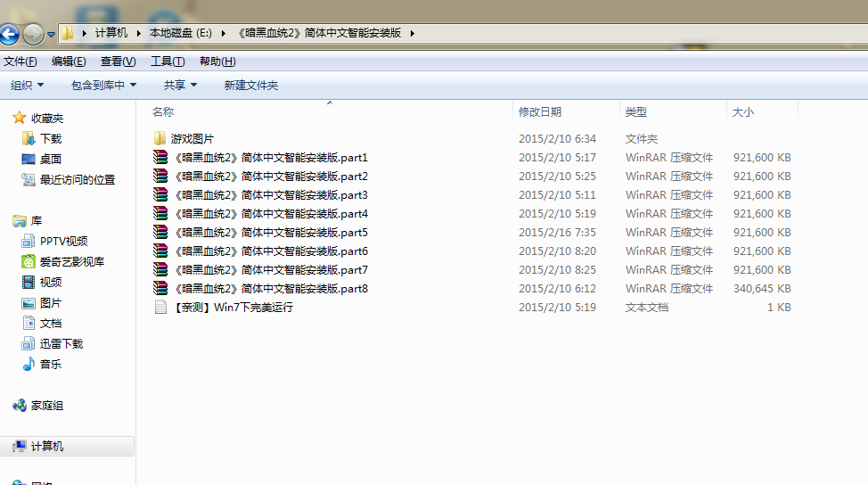This screenshot has width=868, height=485.
Task: Select the part2 WinRAR archive icon
Action: click(160, 176)
